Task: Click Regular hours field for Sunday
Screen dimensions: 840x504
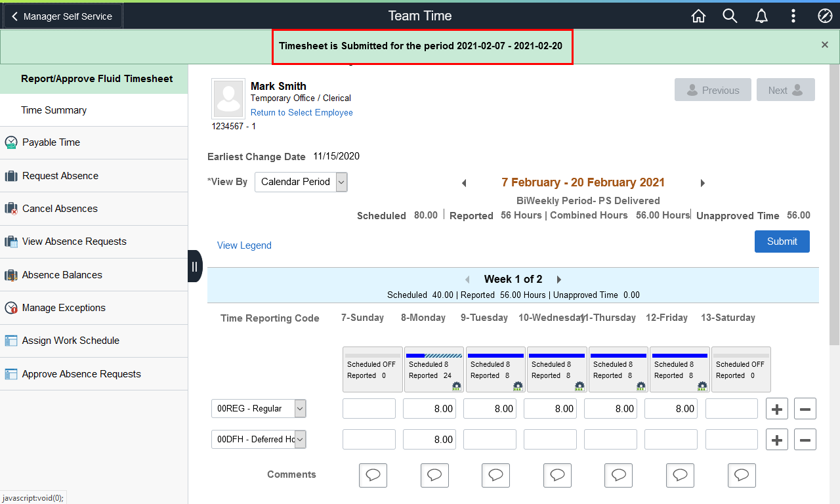Action: [369, 408]
